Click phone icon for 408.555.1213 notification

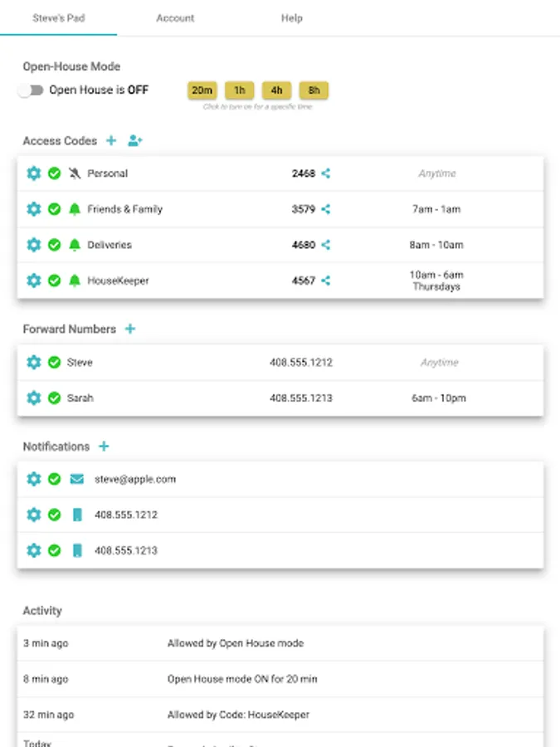click(x=77, y=551)
